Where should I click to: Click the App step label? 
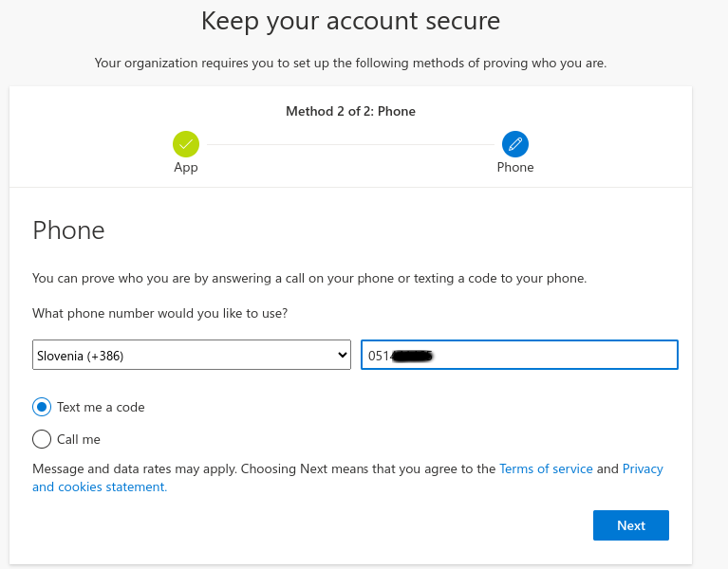tap(186, 168)
